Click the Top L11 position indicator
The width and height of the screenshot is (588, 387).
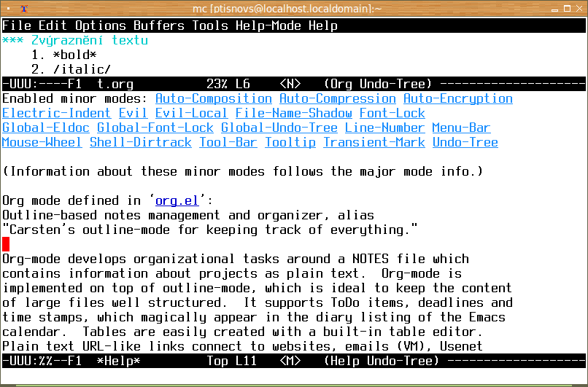(x=232, y=361)
